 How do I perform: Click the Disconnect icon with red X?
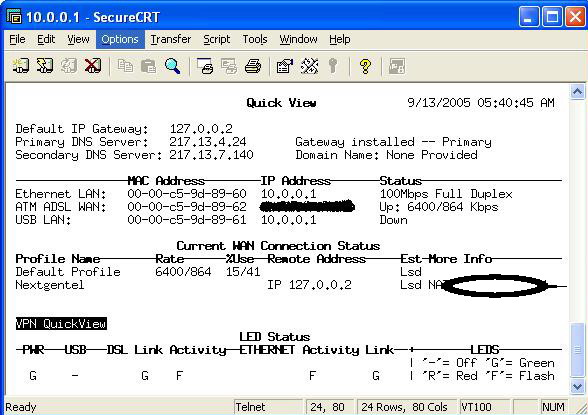[93, 66]
